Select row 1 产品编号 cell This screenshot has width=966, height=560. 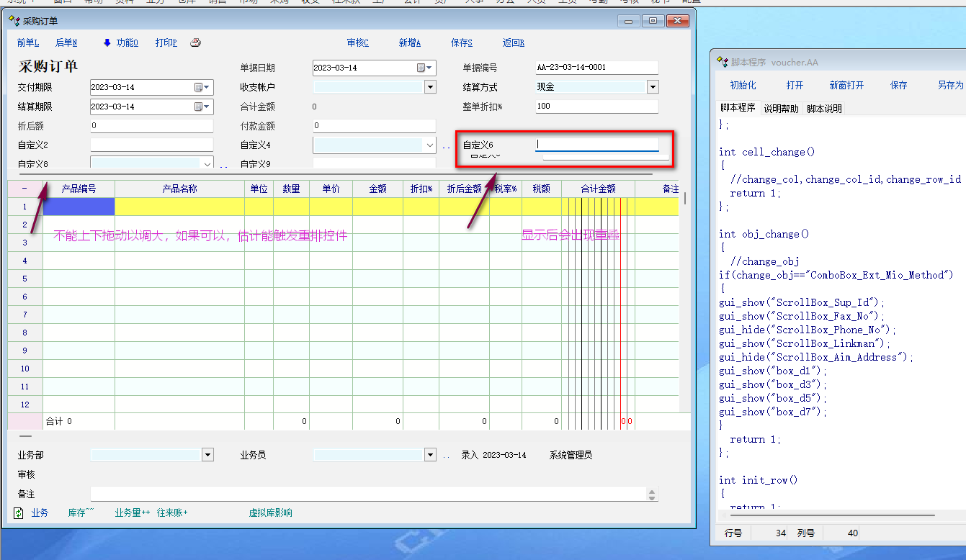tap(79, 207)
